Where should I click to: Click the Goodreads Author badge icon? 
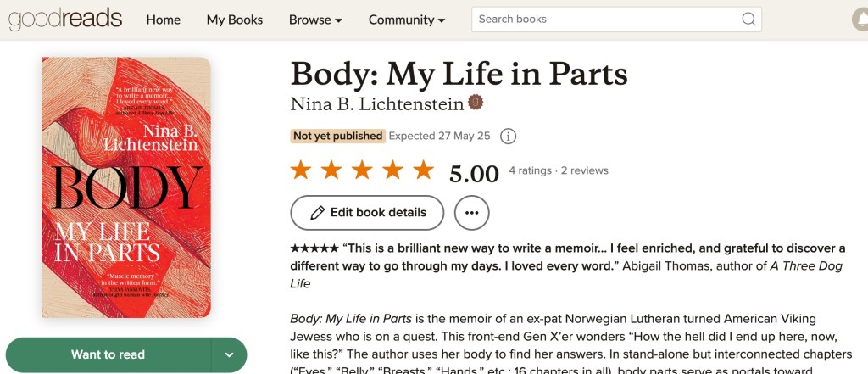476,103
